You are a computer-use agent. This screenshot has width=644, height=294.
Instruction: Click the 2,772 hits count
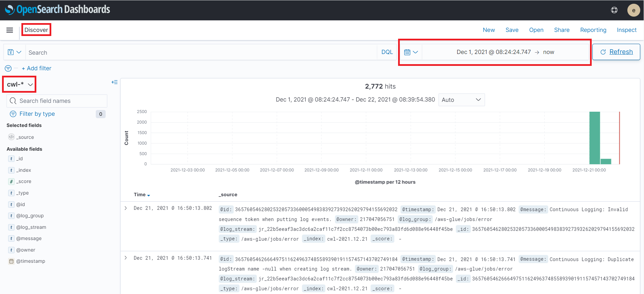[x=380, y=86]
